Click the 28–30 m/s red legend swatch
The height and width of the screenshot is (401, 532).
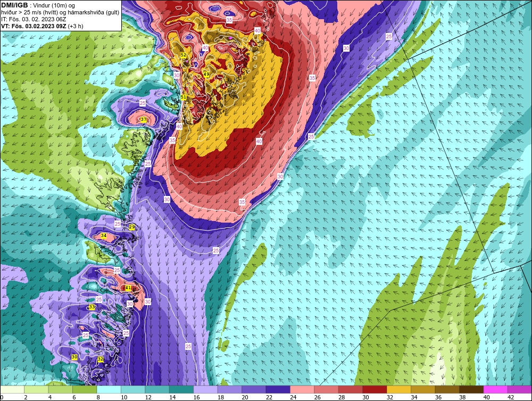pos(351,389)
